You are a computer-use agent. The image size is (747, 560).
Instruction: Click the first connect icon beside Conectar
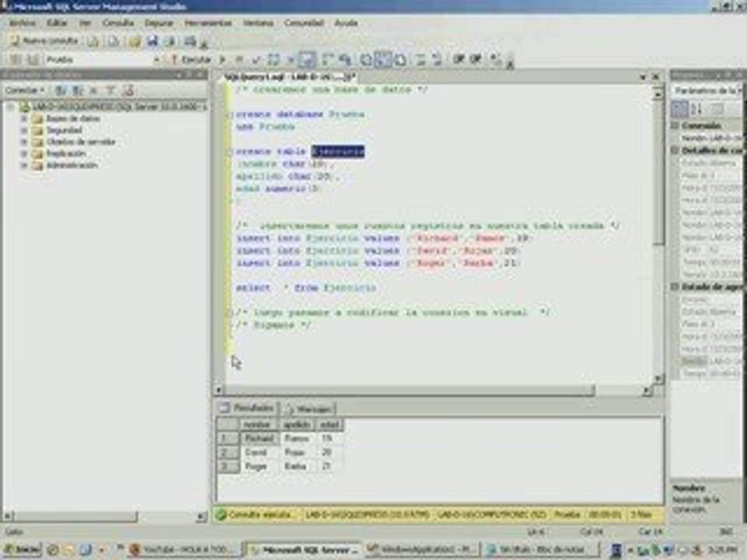pyautogui.click(x=61, y=90)
